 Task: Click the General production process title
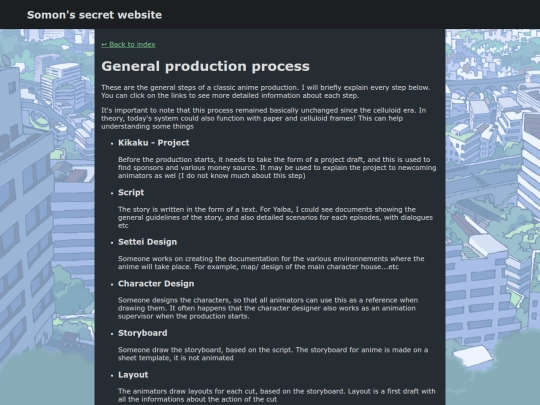(x=205, y=66)
